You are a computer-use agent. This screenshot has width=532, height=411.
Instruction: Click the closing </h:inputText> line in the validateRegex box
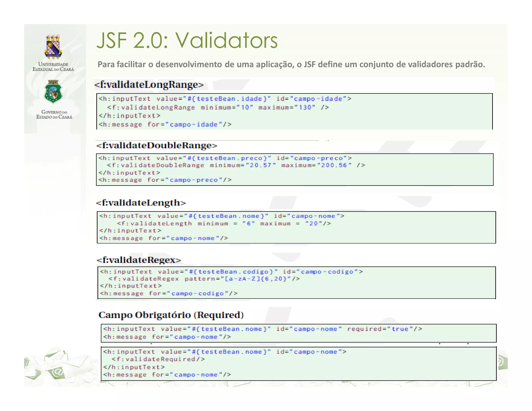[131, 286]
